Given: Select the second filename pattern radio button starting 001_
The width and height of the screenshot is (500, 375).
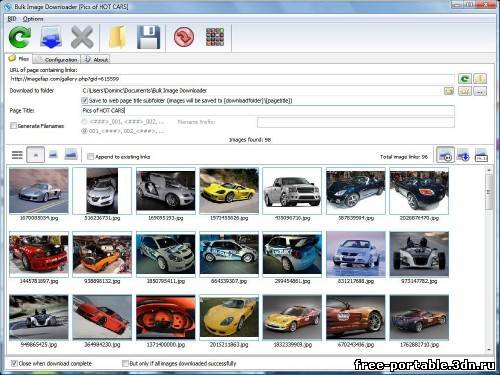Looking at the screenshot, I should click(x=84, y=131).
